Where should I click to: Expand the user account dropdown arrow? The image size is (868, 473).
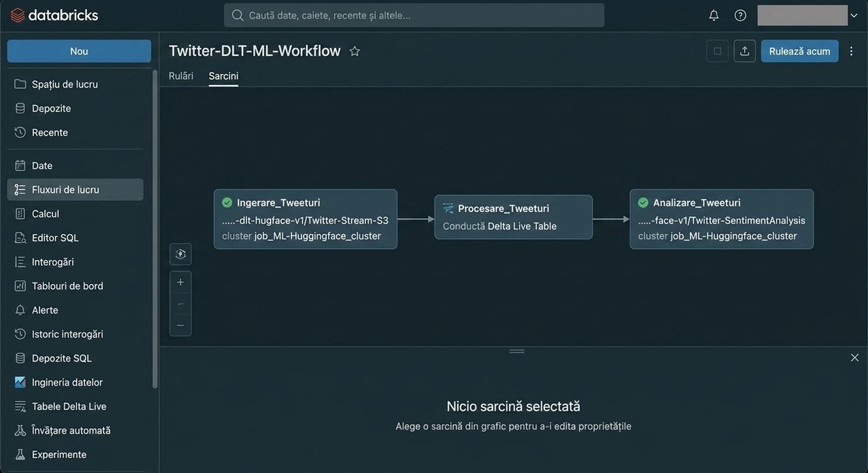point(853,15)
